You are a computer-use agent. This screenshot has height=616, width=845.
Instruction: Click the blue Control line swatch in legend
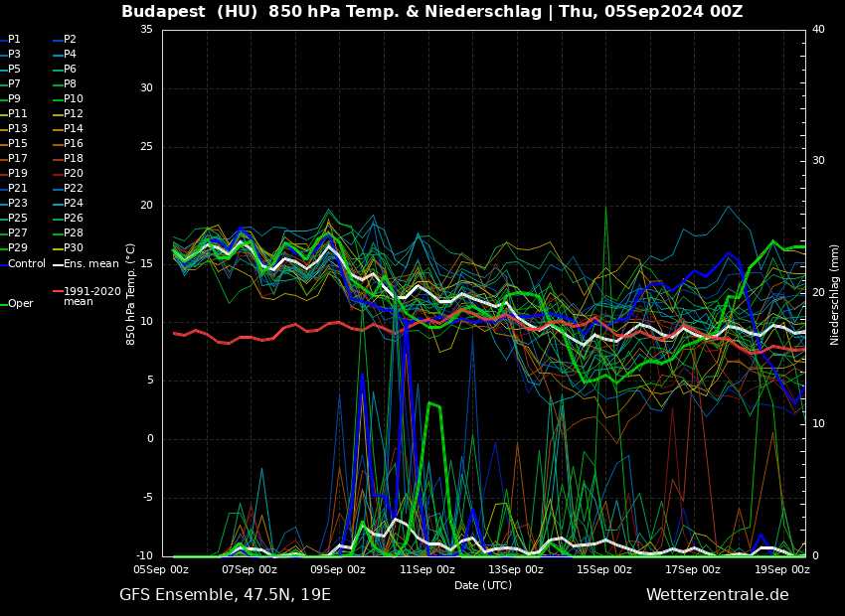point(3,264)
